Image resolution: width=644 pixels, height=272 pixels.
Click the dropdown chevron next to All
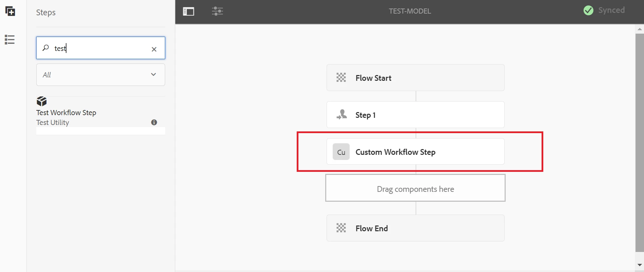pos(153,74)
